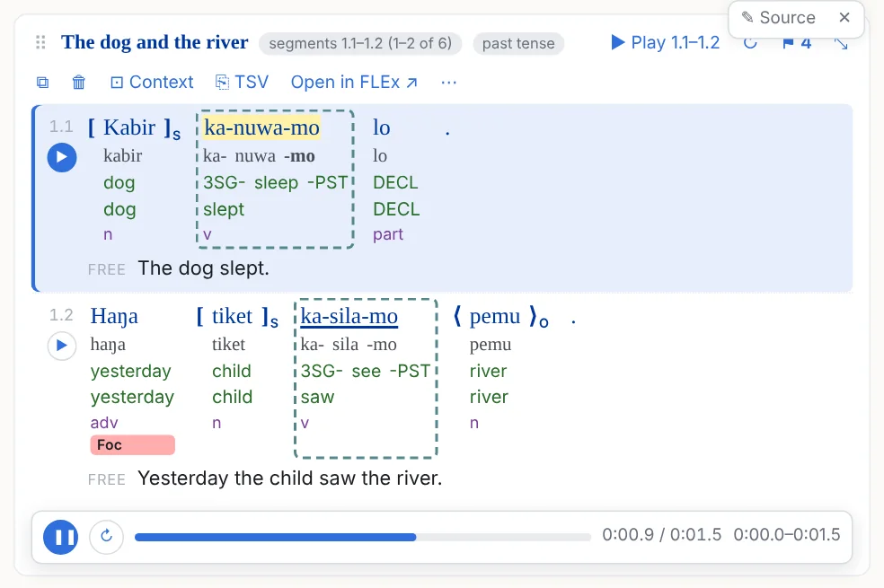Open the flag counter showing 4
Image resolution: width=884 pixels, height=588 pixels.
point(797,43)
